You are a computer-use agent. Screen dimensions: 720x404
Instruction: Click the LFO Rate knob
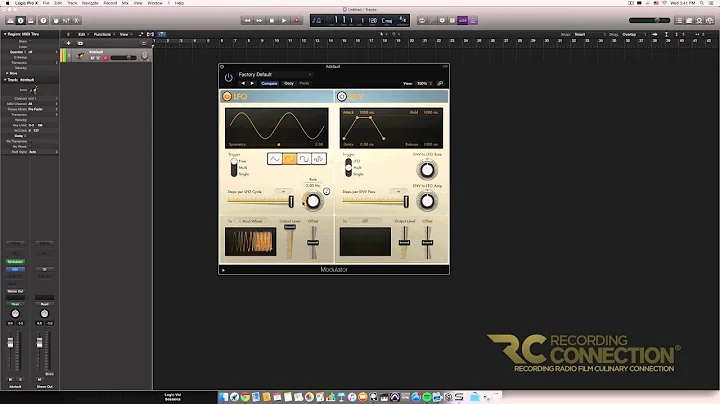(313, 201)
